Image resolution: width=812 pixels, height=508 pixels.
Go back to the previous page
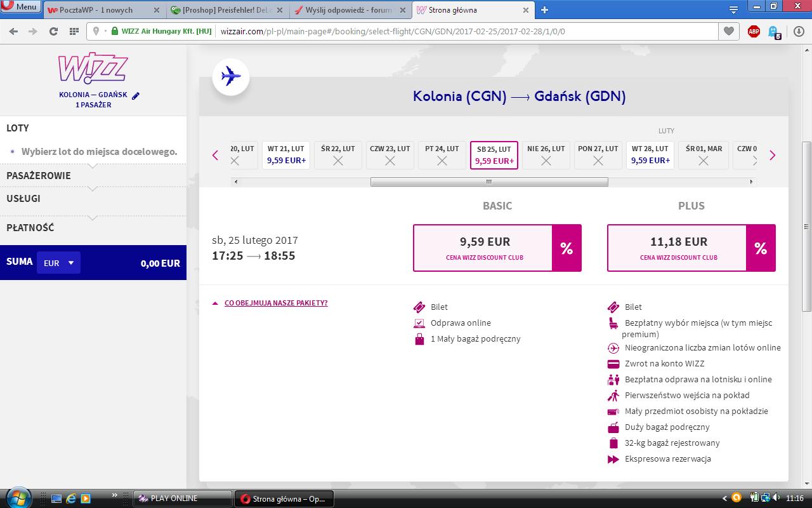tap(13, 31)
